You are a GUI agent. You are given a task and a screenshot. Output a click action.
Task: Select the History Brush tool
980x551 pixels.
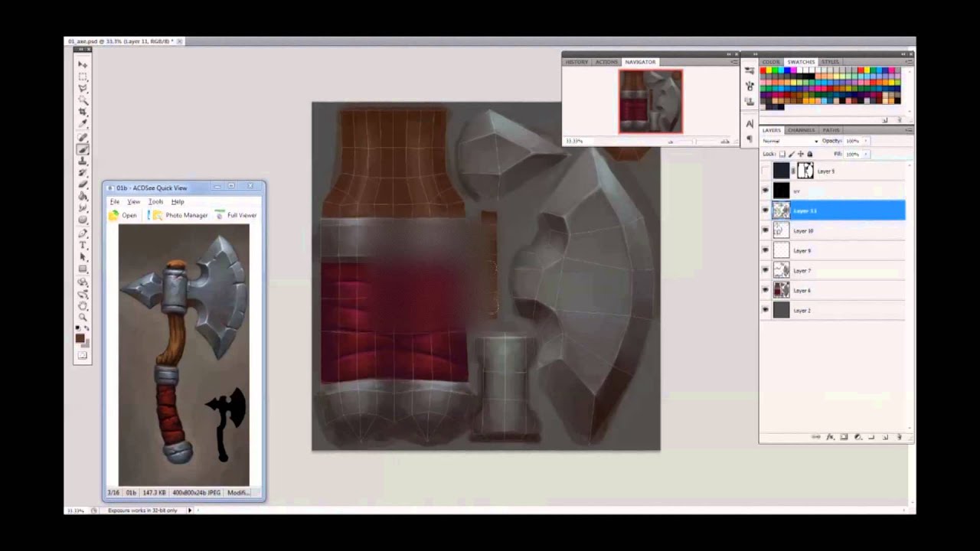point(83,171)
